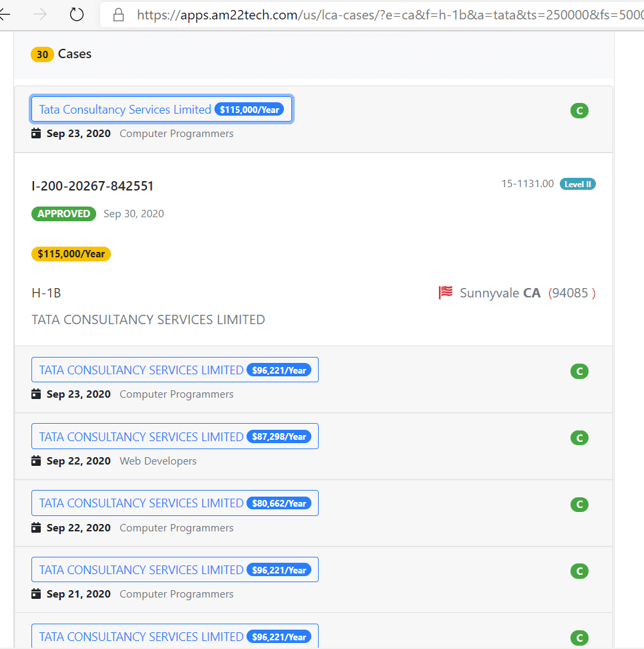Click the C badge on the Sep 21 $96,221/Year row
This screenshot has height=649, width=644.
pos(579,571)
